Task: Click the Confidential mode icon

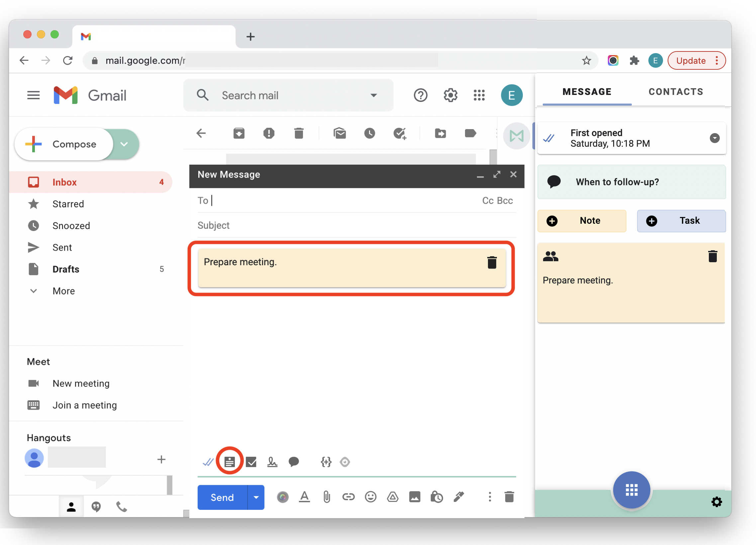Action: coord(437,497)
